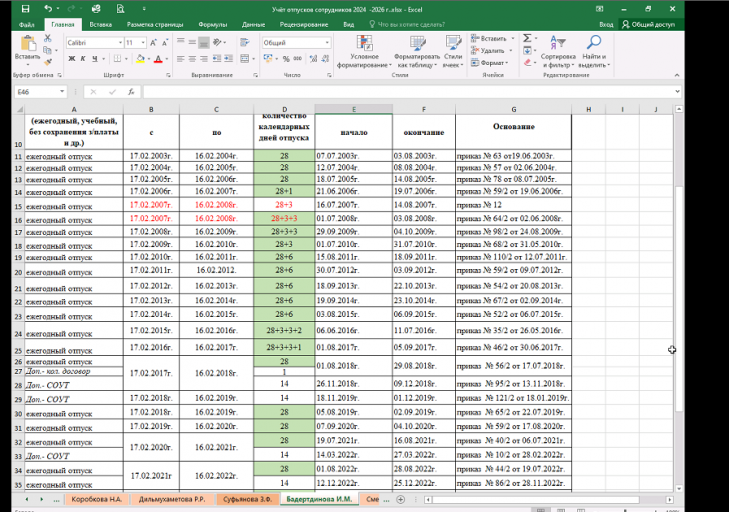Click the AutoSum sigma icon
The width and height of the screenshot is (729, 512).
pyautogui.click(x=527, y=38)
